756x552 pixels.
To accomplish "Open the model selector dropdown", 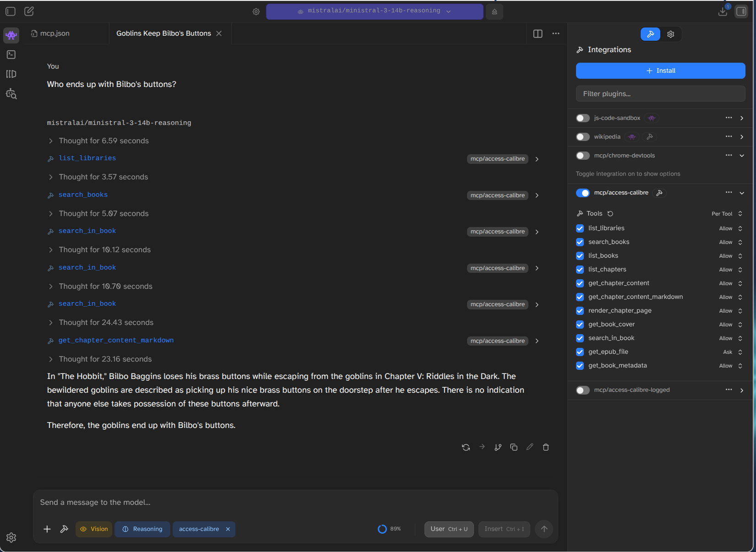I will 375,11.
